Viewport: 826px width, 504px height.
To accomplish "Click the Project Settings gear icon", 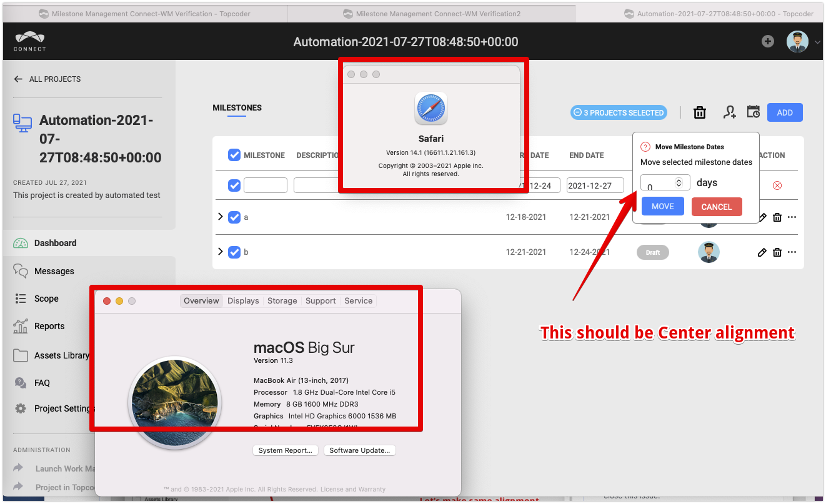I will (x=21, y=408).
